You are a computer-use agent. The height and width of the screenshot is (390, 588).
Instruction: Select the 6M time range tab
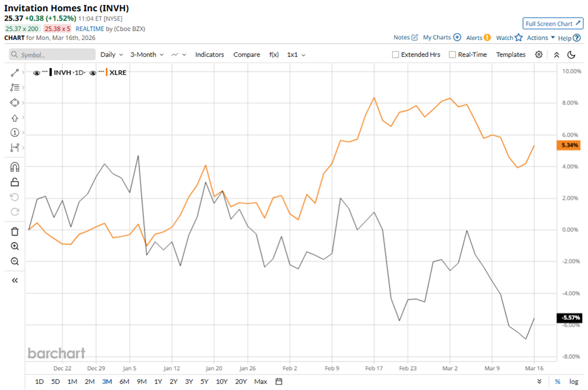pyautogui.click(x=124, y=381)
